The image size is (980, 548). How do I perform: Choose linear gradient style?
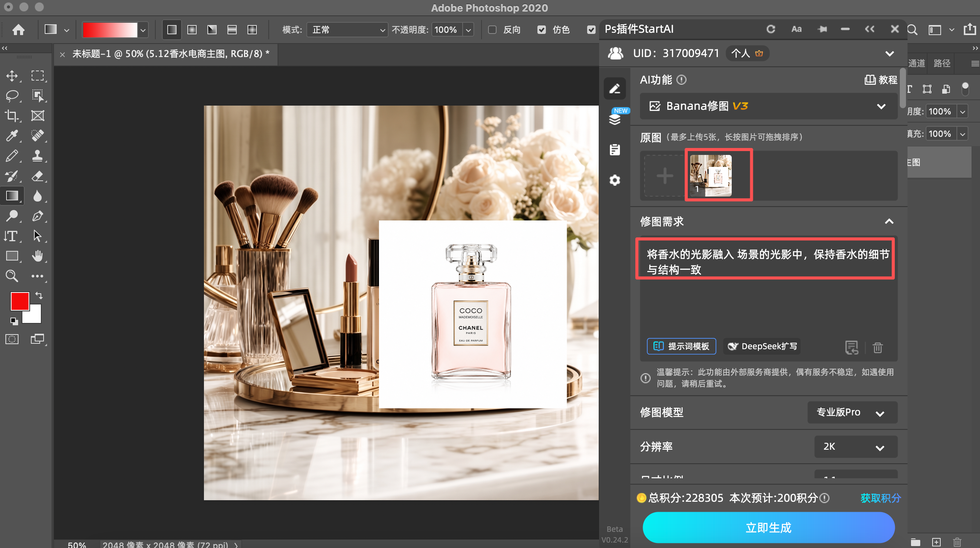pyautogui.click(x=172, y=30)
